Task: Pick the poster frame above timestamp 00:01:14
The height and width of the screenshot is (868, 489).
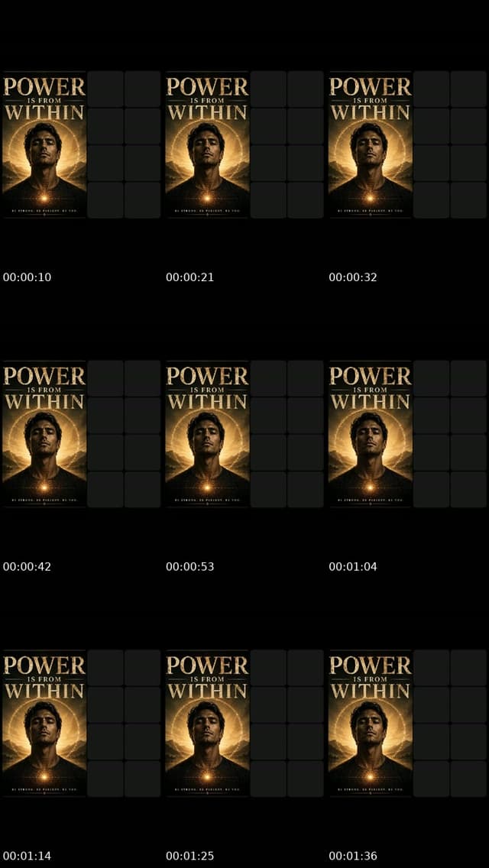Action: click(44, 723)
